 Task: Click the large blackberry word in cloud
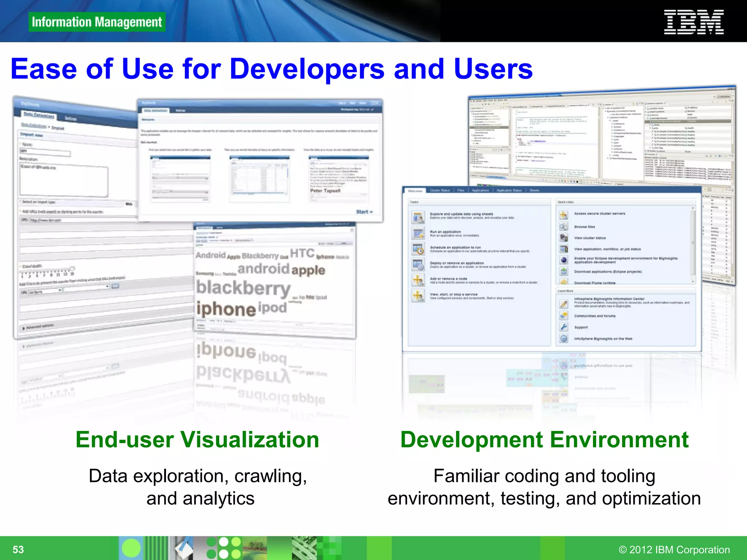243,288
